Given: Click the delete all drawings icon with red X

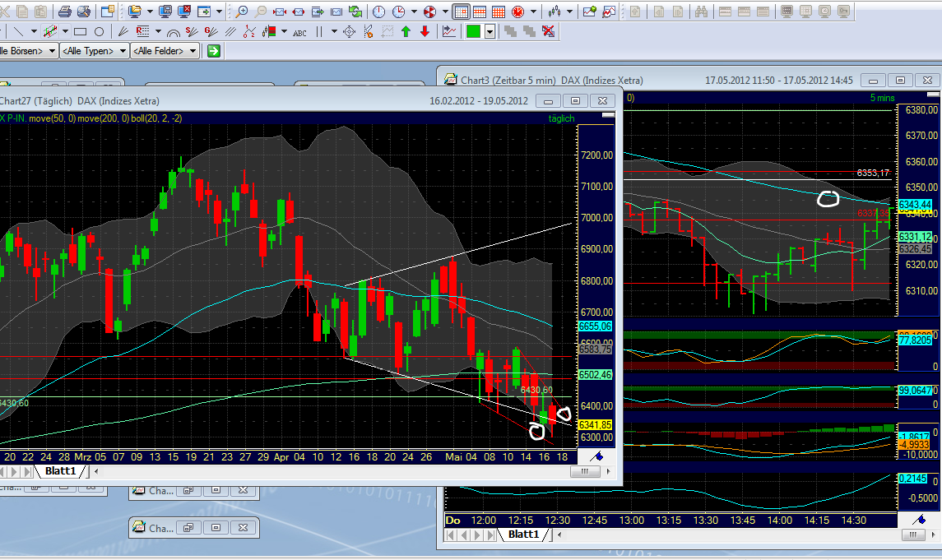Looking at the screenshot, I should point(548,31).
